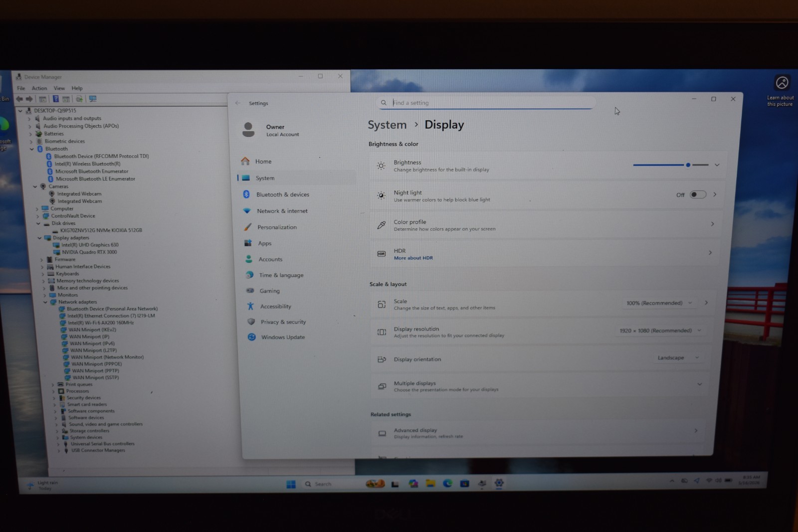Click the Privacy & security shield icon
Image resolution: width=798 pixels, height=532 pixels.
point(251,322)
